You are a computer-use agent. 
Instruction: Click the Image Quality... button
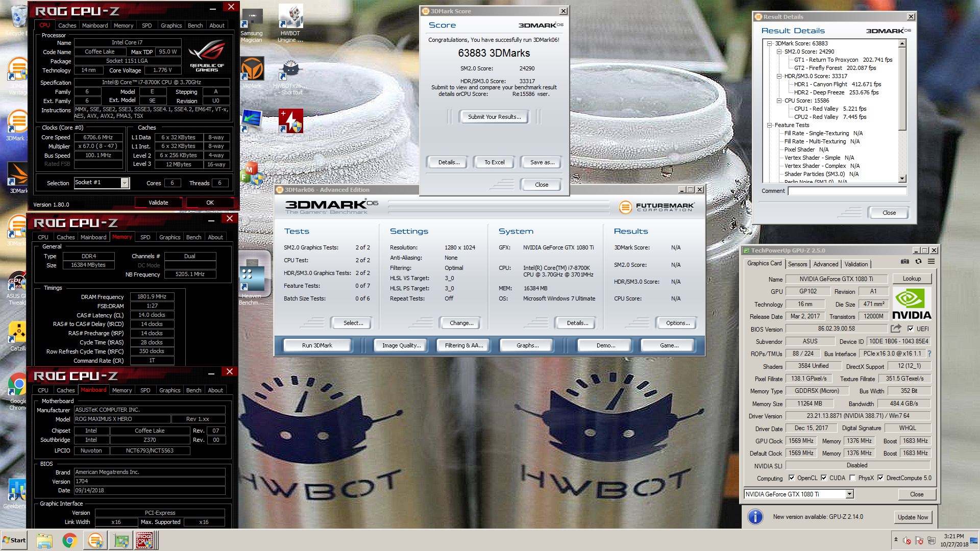(x=402, y=345)
